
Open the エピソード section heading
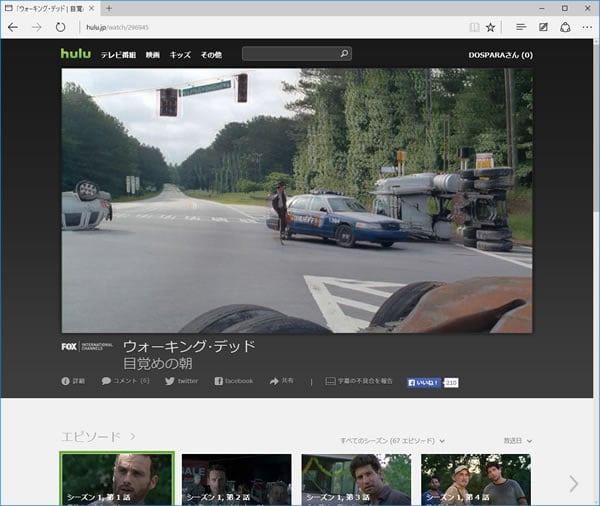pyautogui.click(x=98, y=436)
